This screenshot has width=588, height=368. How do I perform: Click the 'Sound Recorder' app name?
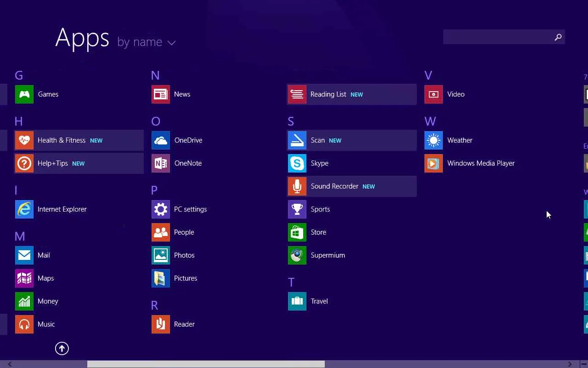334,186
